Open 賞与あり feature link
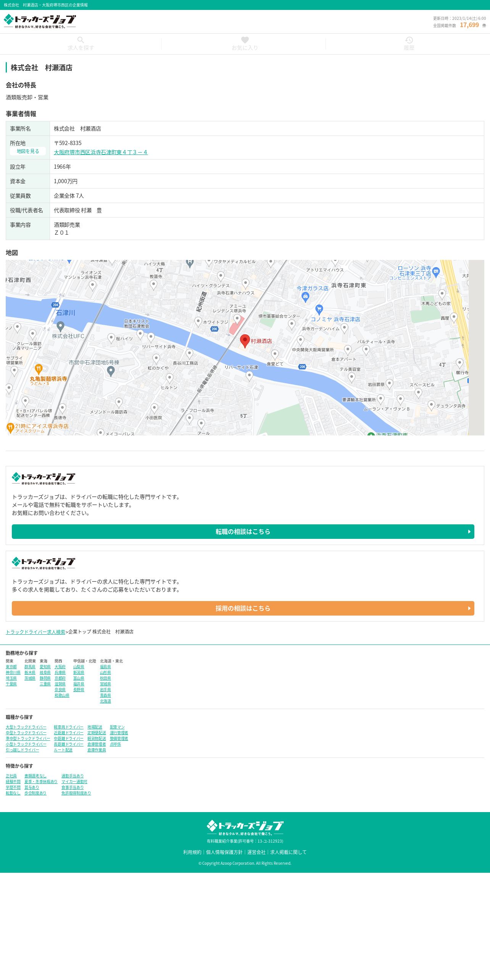 click(32, 788)
